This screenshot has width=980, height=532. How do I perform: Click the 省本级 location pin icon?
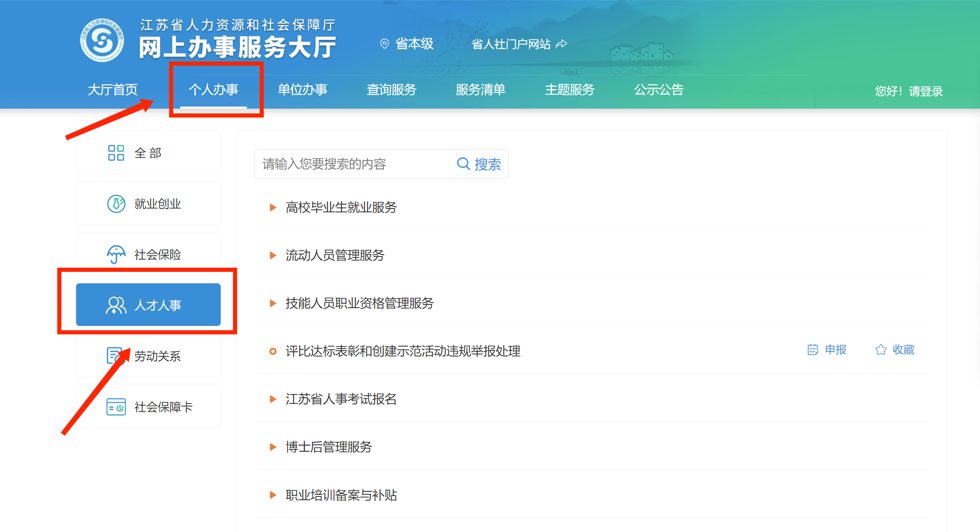coord(384,44)
